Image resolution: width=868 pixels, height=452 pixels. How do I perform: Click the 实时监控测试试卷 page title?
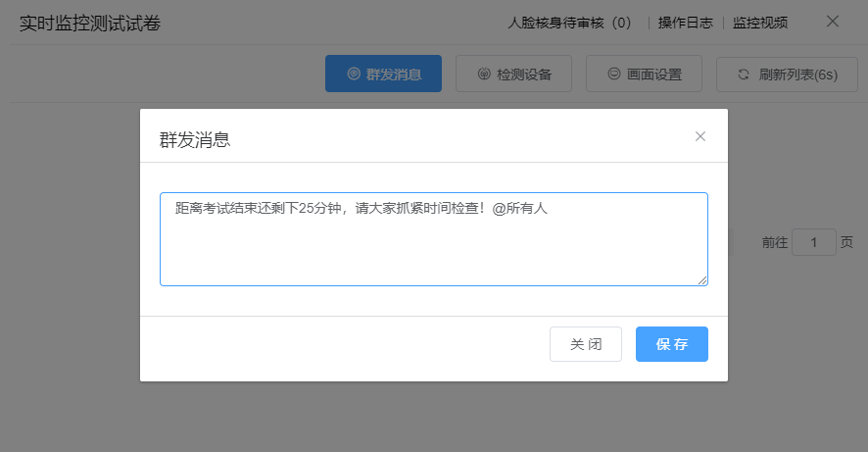pos(90,23)
